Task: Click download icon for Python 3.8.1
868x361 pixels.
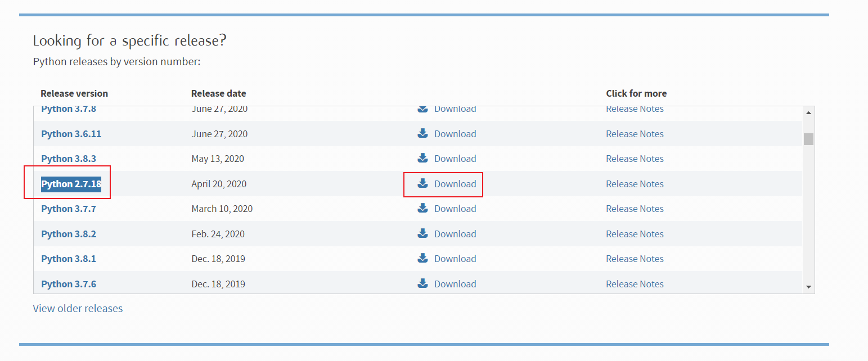Action: click(422, 258)
